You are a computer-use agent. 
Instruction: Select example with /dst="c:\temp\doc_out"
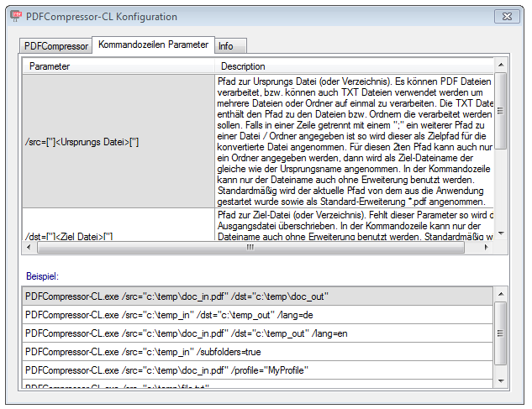pyautogui.click(x=257, y=296)
